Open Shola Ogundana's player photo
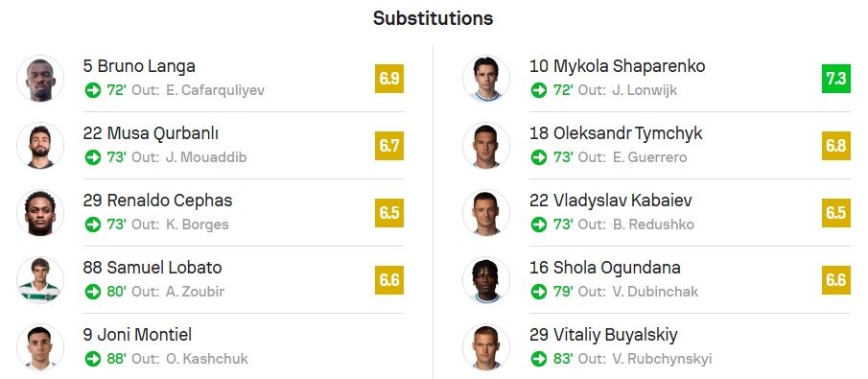This screenshot has width=868, height=379. pos(486,280)
